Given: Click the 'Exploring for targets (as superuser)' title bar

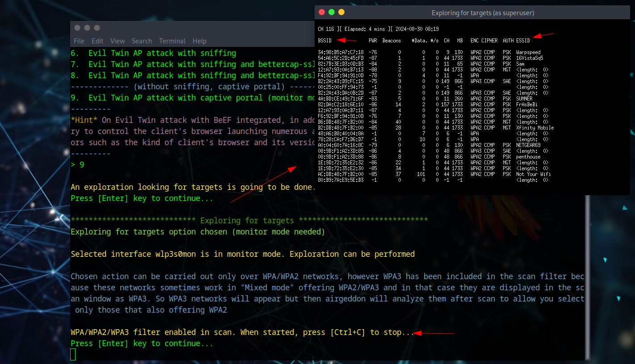Looking at the screenshot, I should [483, 13].
